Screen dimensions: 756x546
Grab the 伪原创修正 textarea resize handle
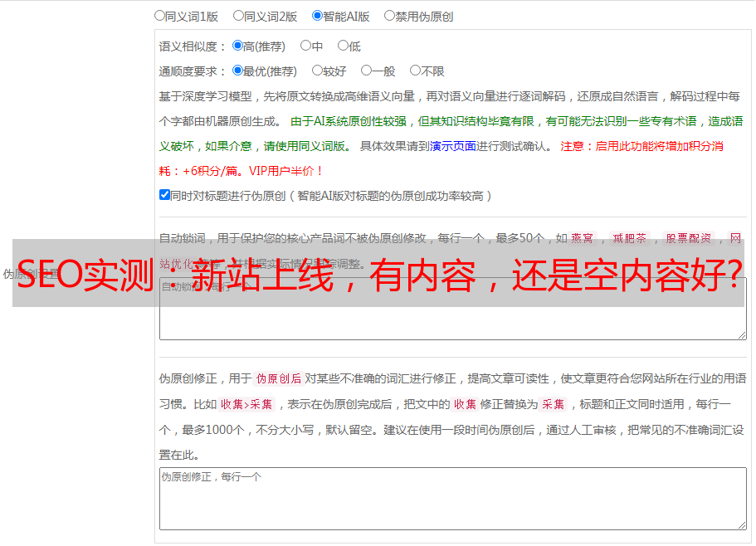742,526
